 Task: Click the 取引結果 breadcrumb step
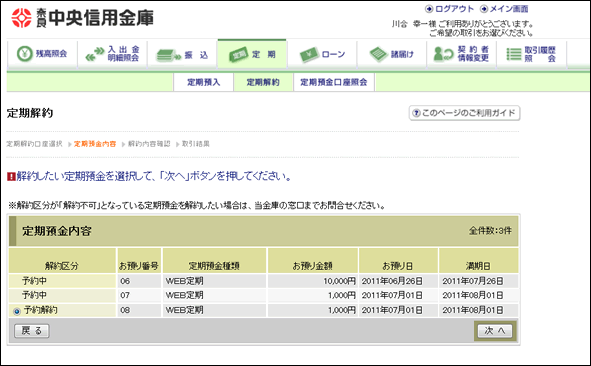(x=196, y=144)
